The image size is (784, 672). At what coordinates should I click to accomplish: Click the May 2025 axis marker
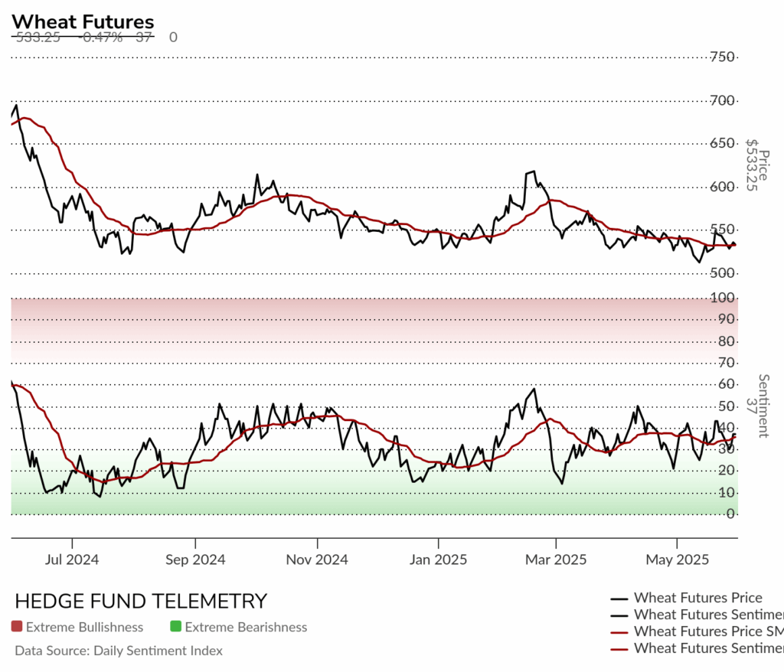coord(677,559)
